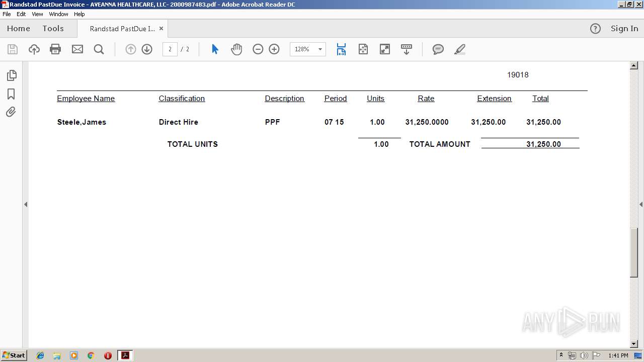This screenshot has width=644, height=362.
Task: Close the Randstad PastDue document tab
Action: 161,29
